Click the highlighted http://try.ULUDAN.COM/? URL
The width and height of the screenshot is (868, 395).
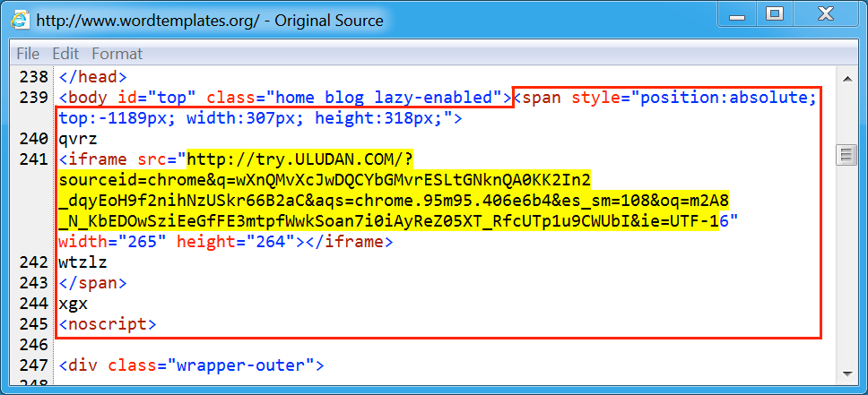tap(300, 159)
